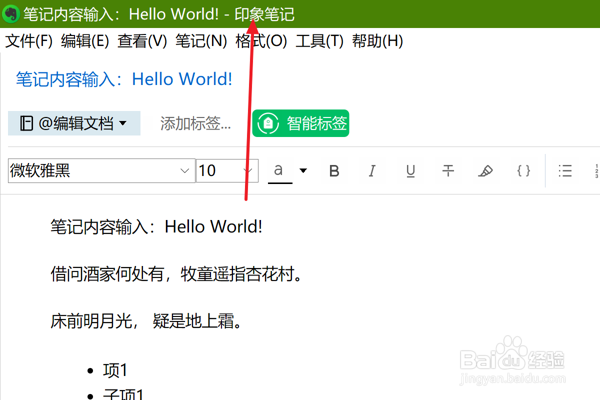The height and width of the screenshot is (400, 600).
Task: Click the 智能标签 green button
Action: coord(300,123)
